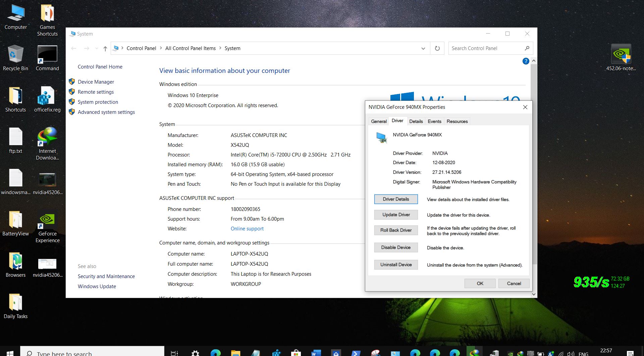Image resolution: width=644 pixels, height=356 pixels.
Task: Select the Internet Download Manager shortcut
Action: (x=47, y=144)
